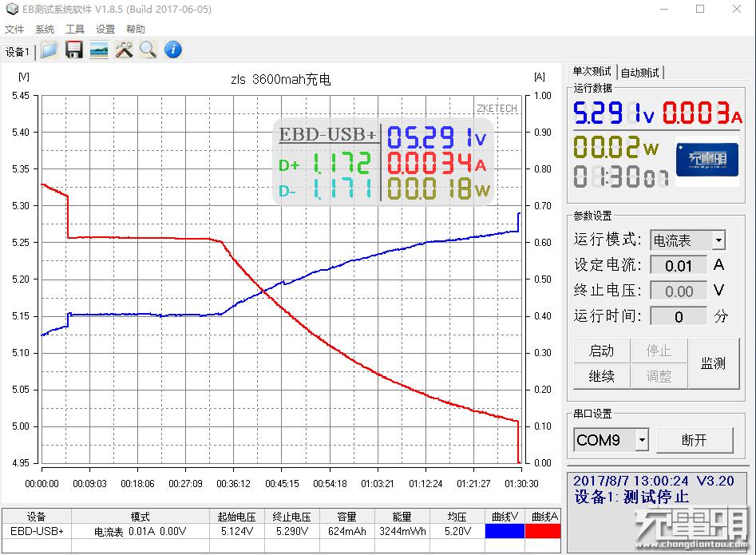The height and width of the screenshot is (555, 756).
Task: Expand the COM9 serial port dropdown
Action: click(x=642, y=440)
